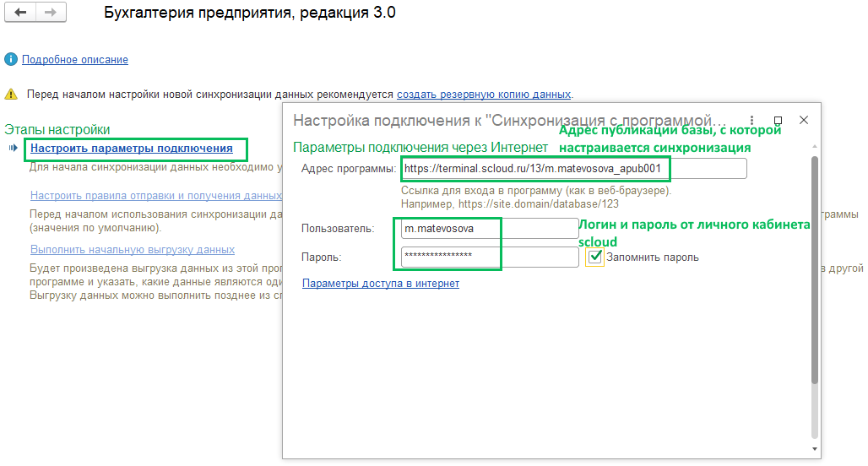This screenshot has width=868, height=466.
Task: Close the connection settings dialog
Action: (x=804, y=120)
